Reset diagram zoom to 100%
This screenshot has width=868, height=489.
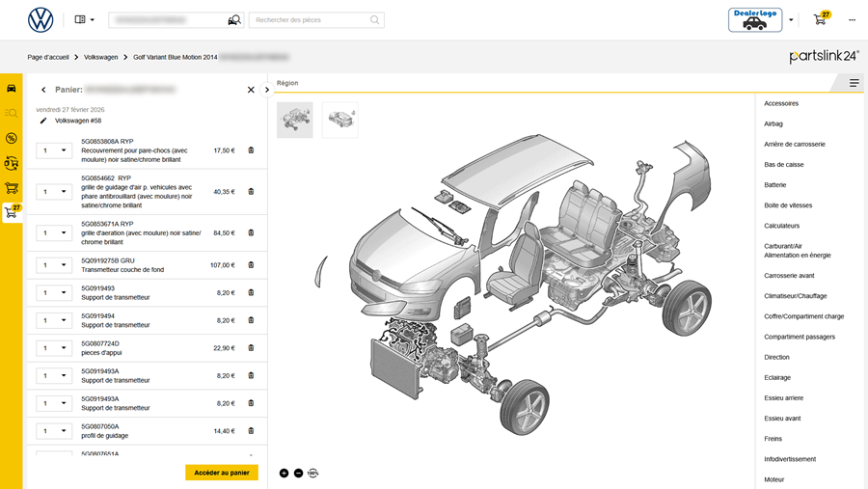[312, 473]
